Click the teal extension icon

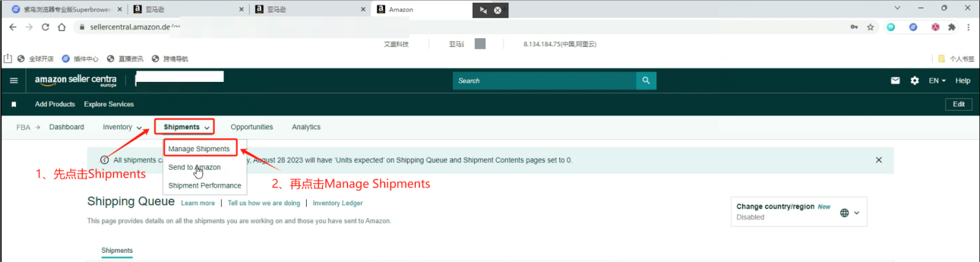point(891,27)
